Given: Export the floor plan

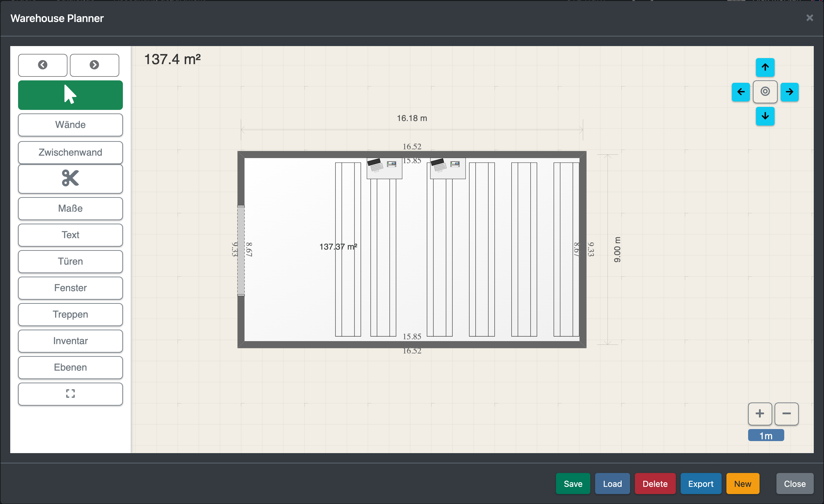Looking at the screenshot, I should point(701,484).
